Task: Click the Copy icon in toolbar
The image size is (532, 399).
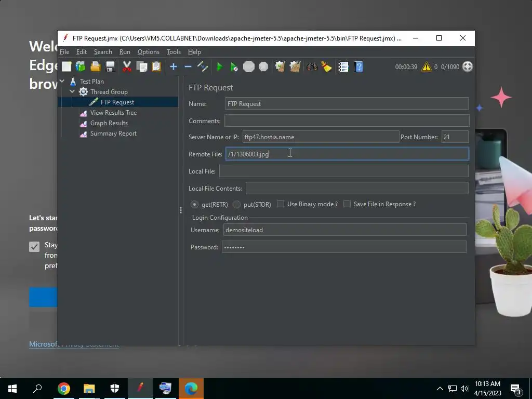Action: [x=141, y=67]
